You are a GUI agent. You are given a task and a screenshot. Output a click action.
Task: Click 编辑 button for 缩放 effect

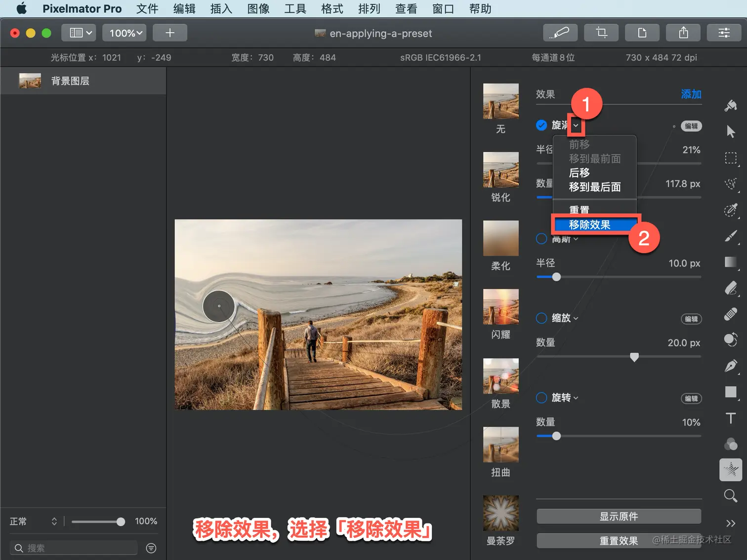pyautogui.click(x=691, y=319)
